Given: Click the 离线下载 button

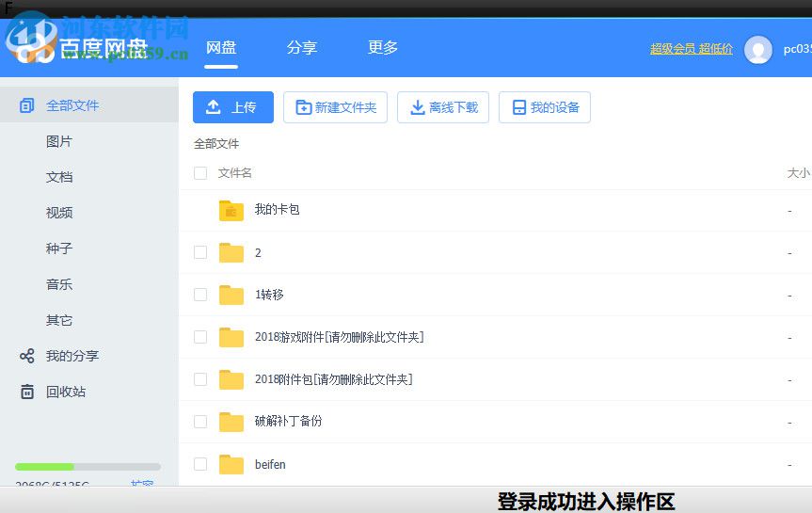Looking at the screenshot, I should (x=443, y=107).
